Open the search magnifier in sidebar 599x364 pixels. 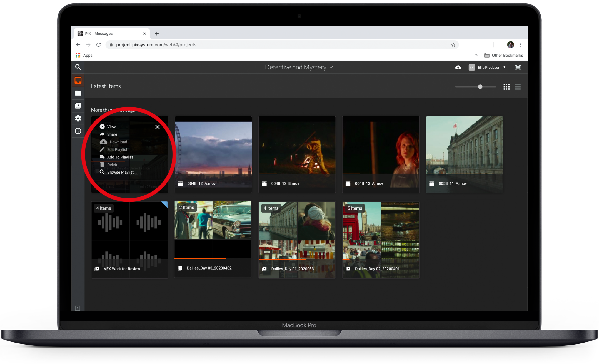[x=78, y=67]
